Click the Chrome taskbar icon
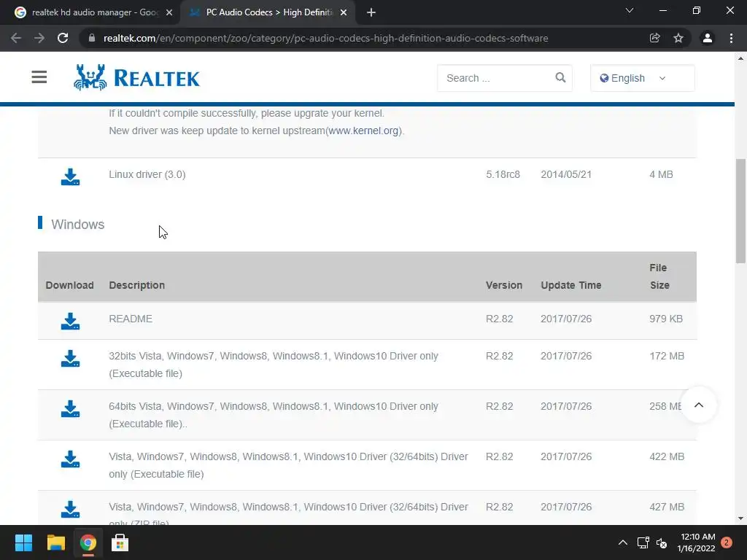 pyautogui.click(x=88, y=542)
